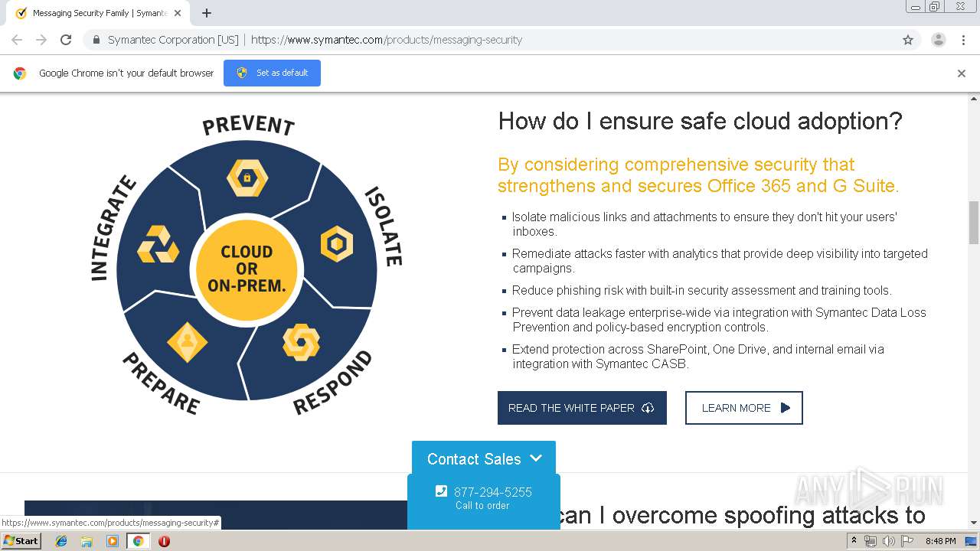Click Read the White Paper button

(x=582, y=408)
